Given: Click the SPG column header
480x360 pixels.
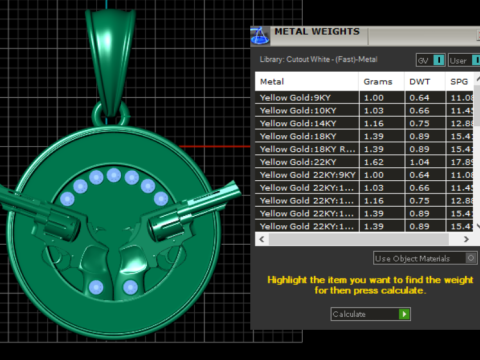Looking at the screenshot, I should pos(459,82).
